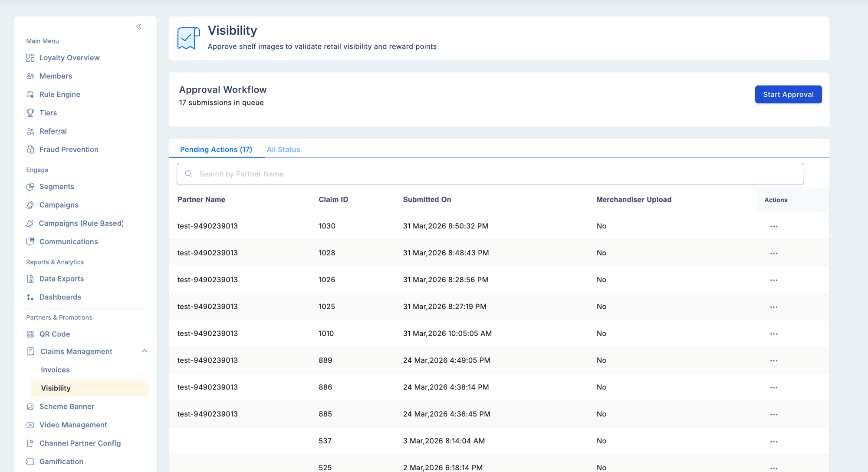Click the Data Exports file icon
The height and width of the screenshot is (472, 868).
30,279
